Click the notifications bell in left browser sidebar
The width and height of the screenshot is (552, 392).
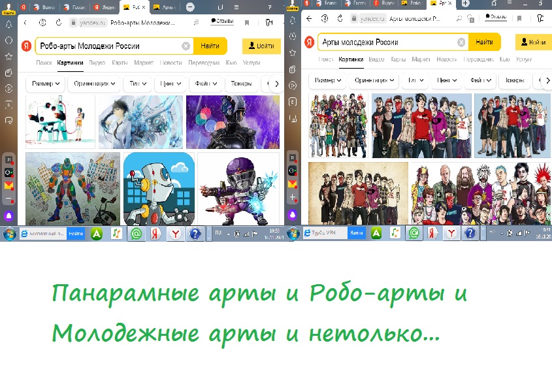[x=8, y=24]
